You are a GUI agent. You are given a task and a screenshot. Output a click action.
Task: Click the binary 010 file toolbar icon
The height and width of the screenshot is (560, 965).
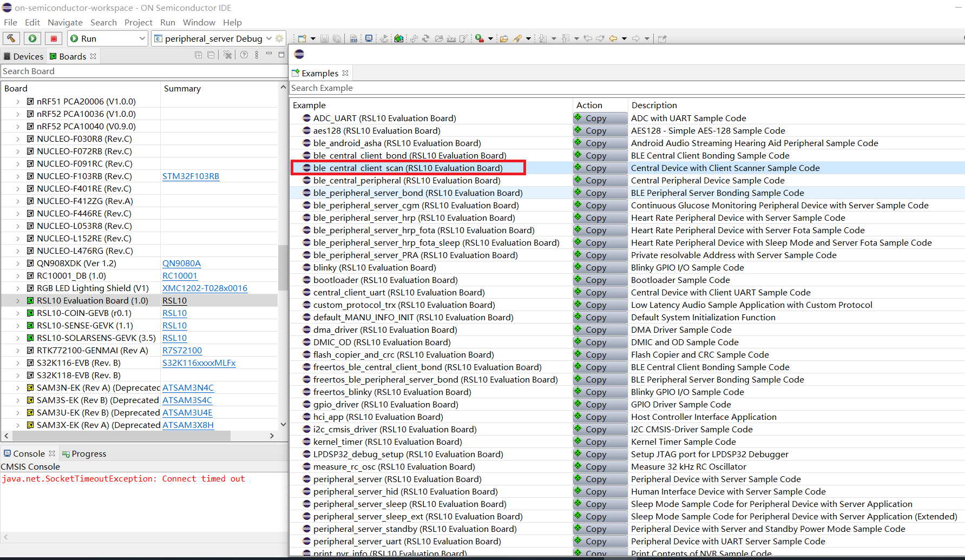353,38
